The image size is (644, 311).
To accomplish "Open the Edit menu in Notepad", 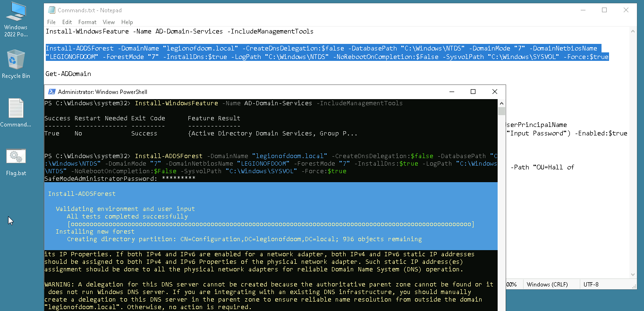I will tap(67, 22).
